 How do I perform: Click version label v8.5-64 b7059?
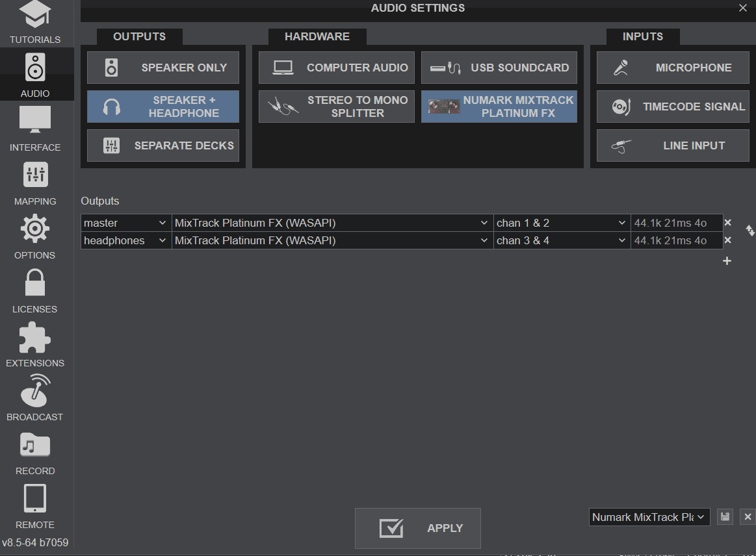(x=35, y=542)
